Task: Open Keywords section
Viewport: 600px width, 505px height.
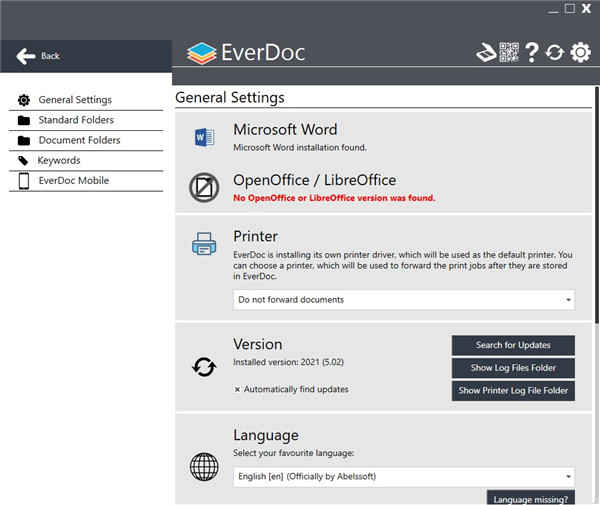Action: 86,161
